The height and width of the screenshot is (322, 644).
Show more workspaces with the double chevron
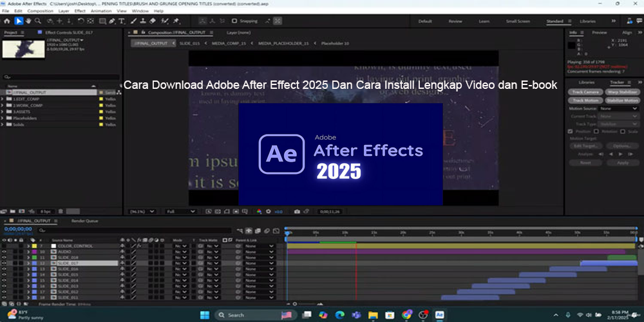614,21
